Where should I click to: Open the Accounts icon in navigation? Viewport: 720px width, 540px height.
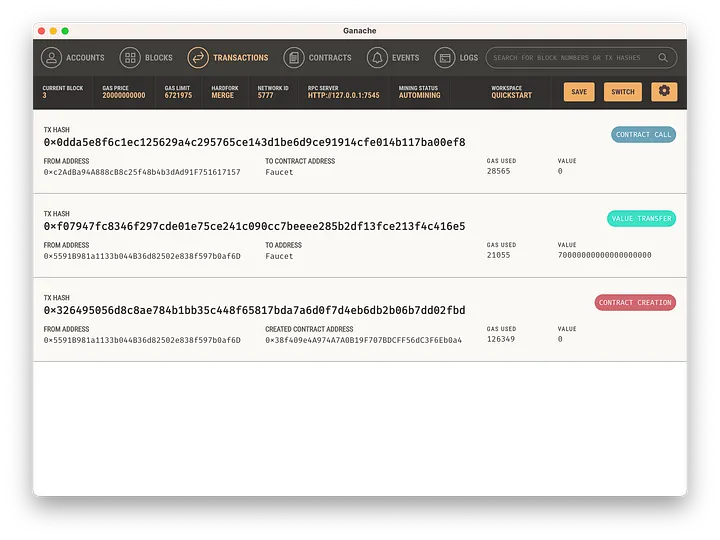tap(51, 58)
